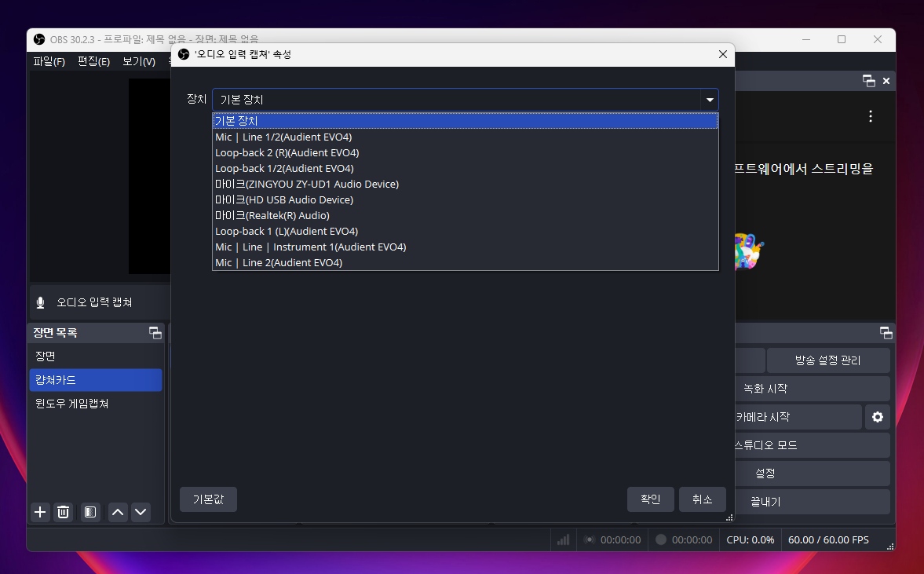Viewport: 924px width, 574px height.
Task: Click the 기본값 button
Action: [x=209, y=499]
